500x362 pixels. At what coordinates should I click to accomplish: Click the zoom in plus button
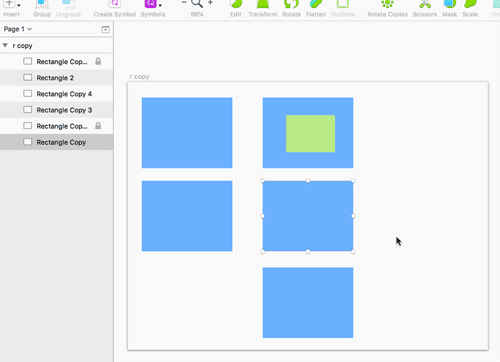point(210,3)
